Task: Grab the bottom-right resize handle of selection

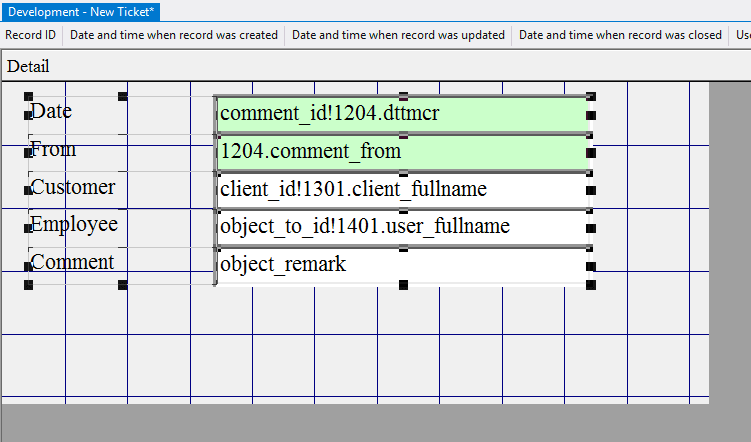Action: coord(591,285)
